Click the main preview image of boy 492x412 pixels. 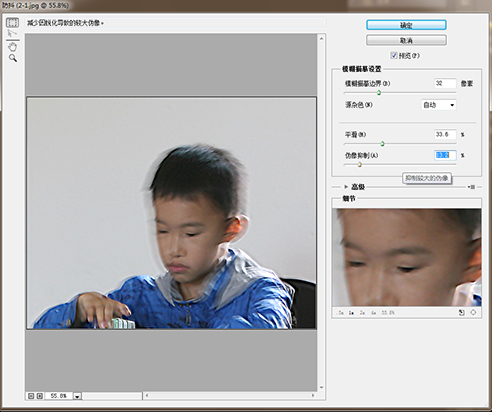point(171,213)
